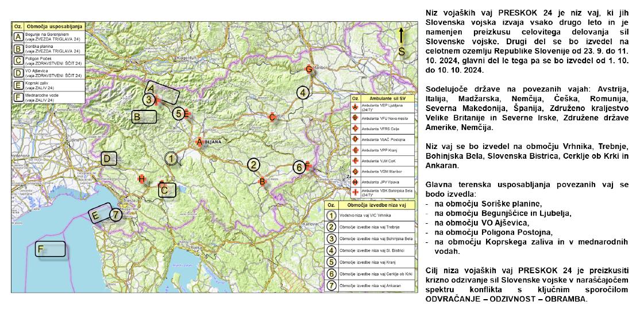Select circle marker 6 on the map
This screenshot has height=321, width=644.
[x=299, y=167]
